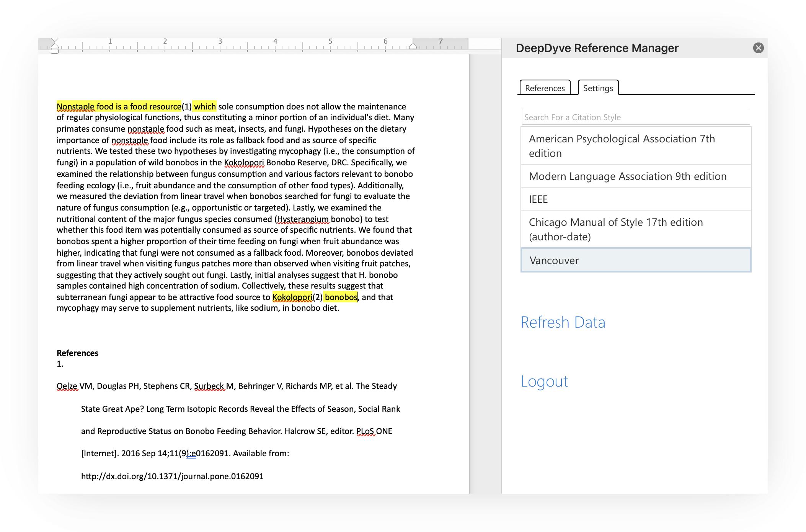Click the Refresh Data link

(x=563, y=322)
